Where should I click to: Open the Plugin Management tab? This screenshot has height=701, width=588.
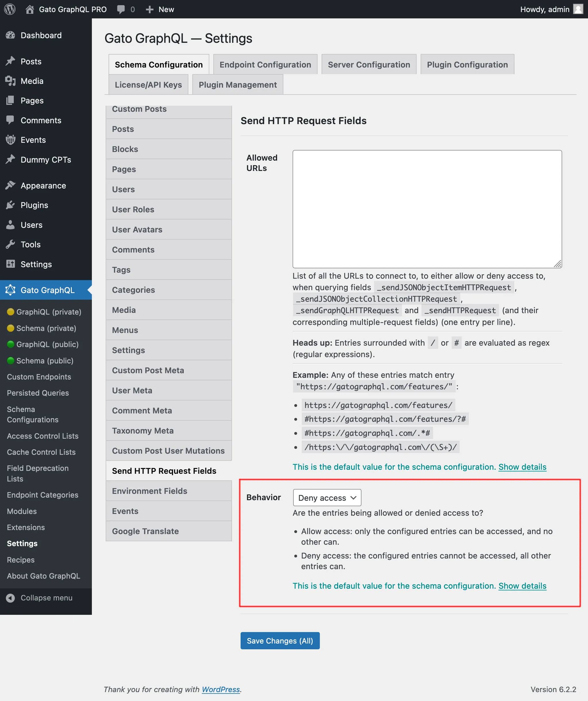[x=238, y=84]
